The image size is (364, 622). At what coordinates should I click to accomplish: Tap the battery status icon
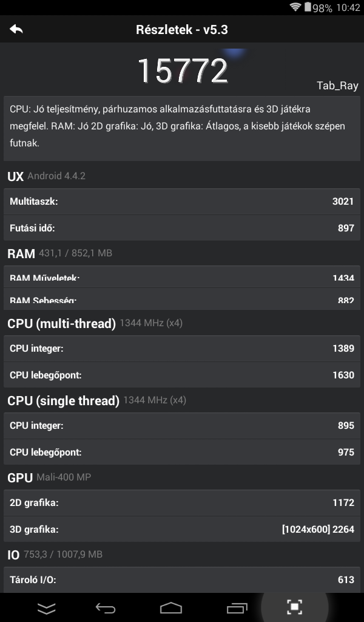308,7
